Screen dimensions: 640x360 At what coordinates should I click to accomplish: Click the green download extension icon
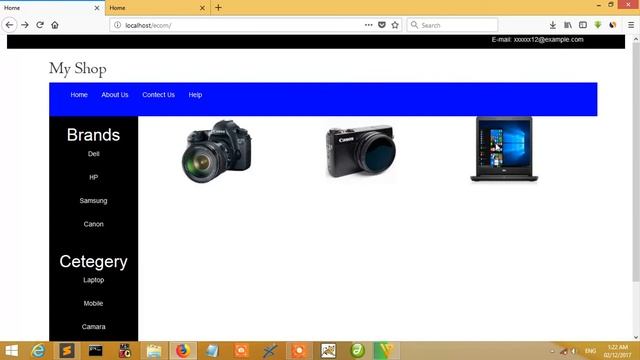598,25
